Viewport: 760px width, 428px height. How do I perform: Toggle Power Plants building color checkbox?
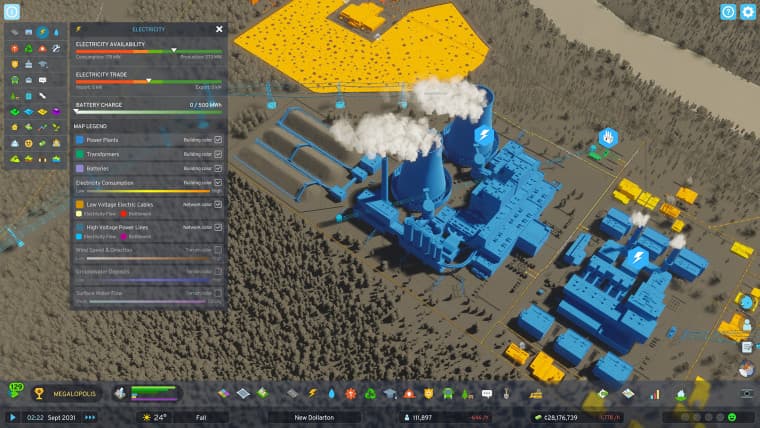pyautogui.click(x=218, y=140)
